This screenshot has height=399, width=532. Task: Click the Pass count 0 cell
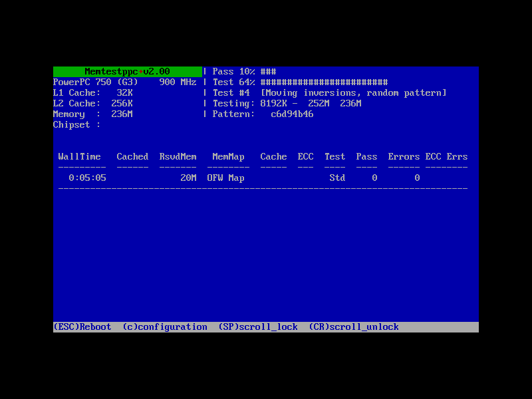[x=374, y=178]
